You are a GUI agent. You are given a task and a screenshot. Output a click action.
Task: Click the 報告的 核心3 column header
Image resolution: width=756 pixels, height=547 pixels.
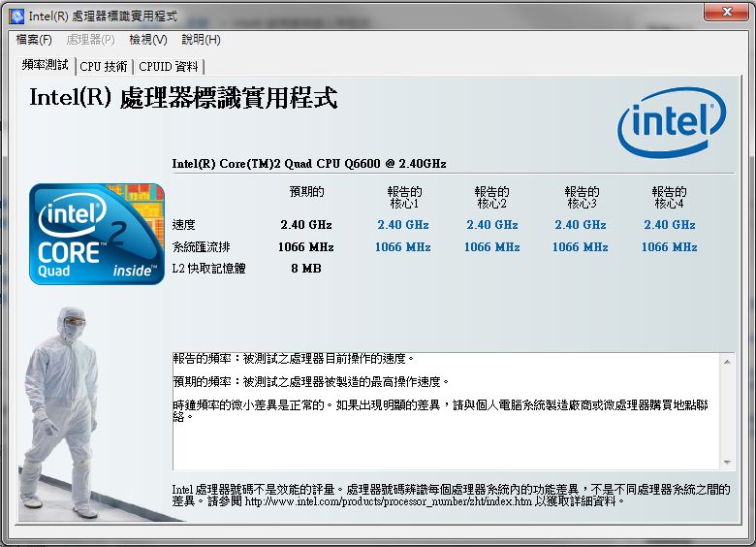coord(582,197)
